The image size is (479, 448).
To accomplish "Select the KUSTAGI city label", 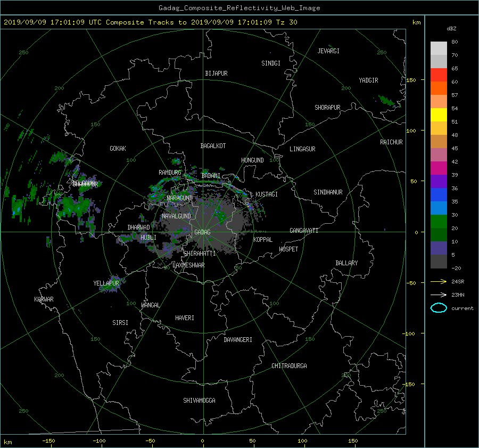I will coord(267,194).
